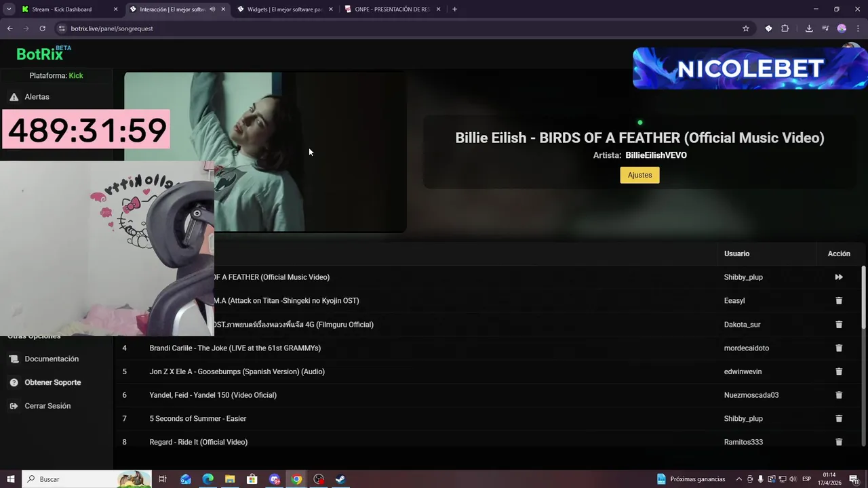Close the Interacción browser tab
Screen dimensions: 868x488
click(x=223, y=9)
